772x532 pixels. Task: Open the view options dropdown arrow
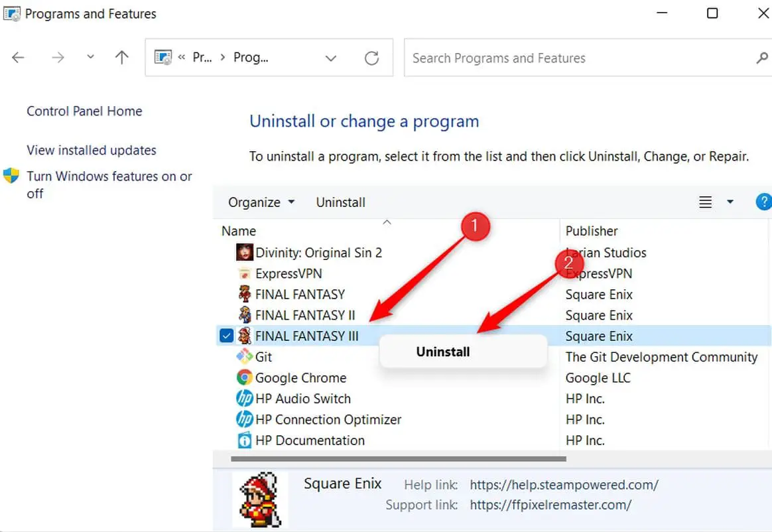tap(730, 202)
